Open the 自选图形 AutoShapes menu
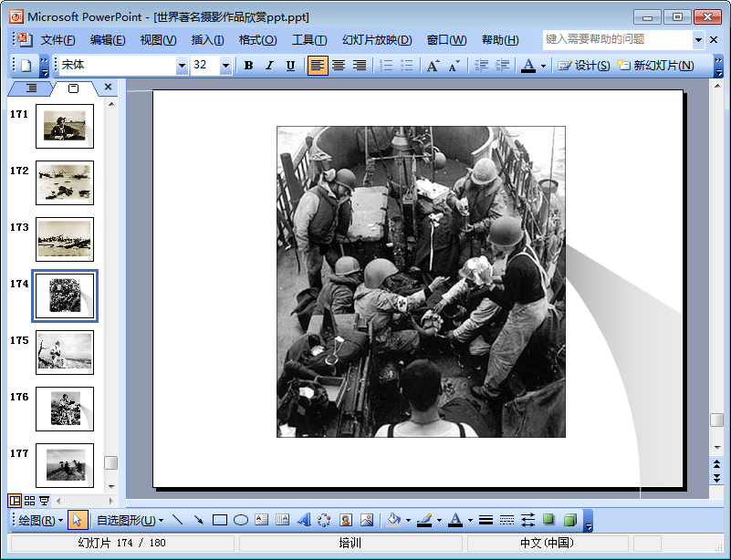 click(130, 520)
